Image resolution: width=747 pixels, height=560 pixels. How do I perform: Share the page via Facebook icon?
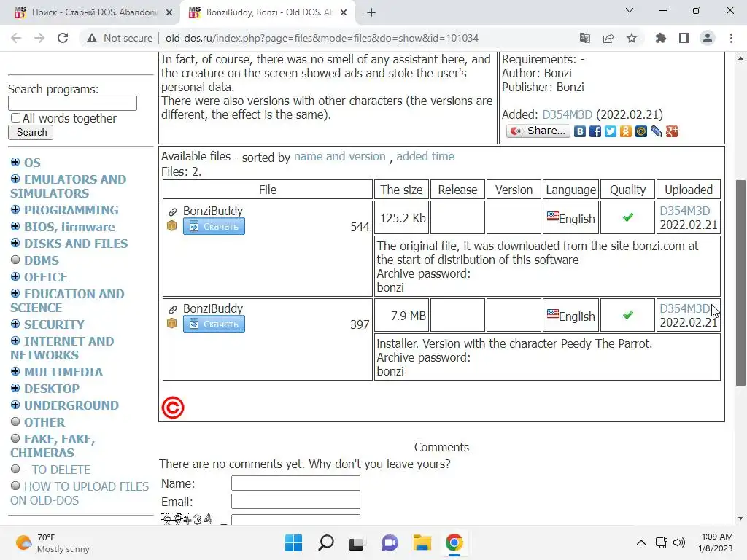pos(595,131)
